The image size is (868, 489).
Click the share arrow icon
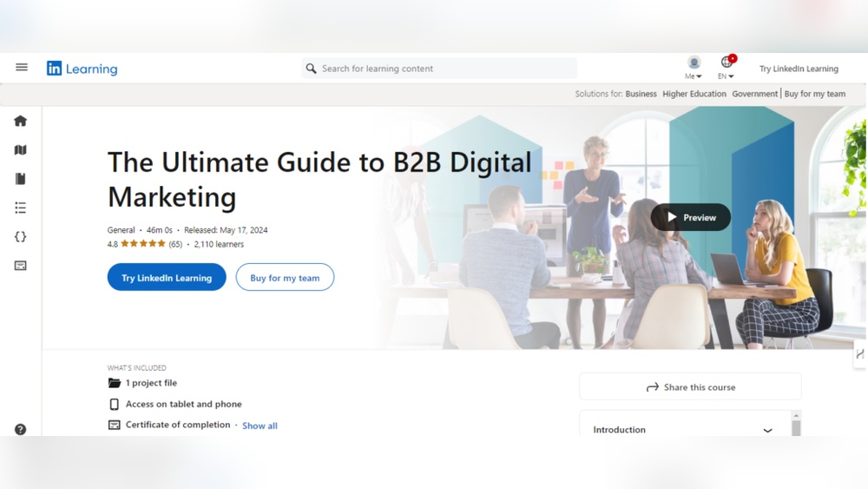coord(653,387)
